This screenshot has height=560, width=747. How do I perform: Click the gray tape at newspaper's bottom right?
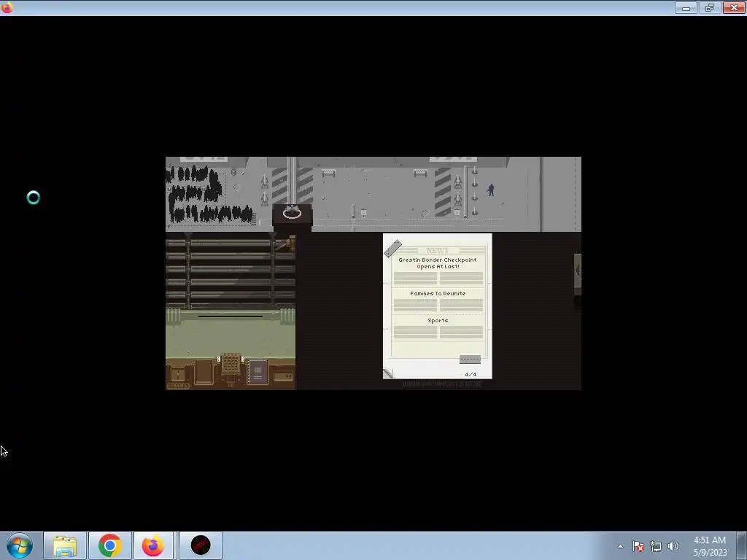click(x=470, y=359)
